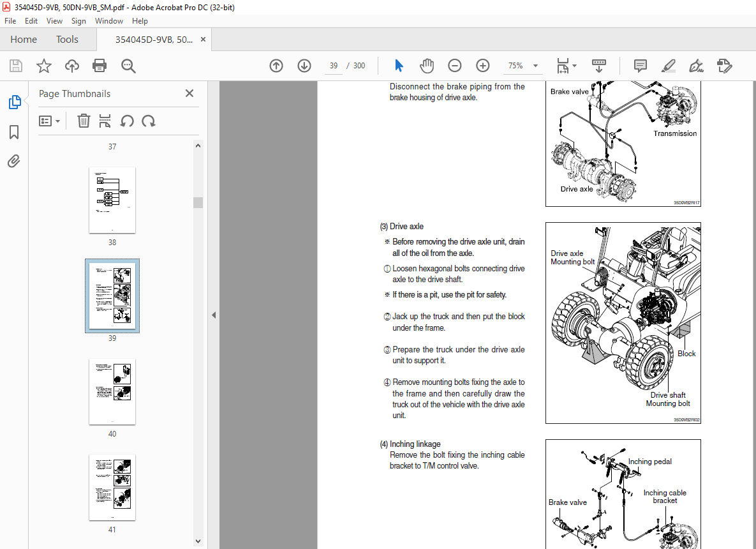Viewport: 756px width, 549px height.
Task: Go to previous page arrow icon
Action: [x=276, y=66]
